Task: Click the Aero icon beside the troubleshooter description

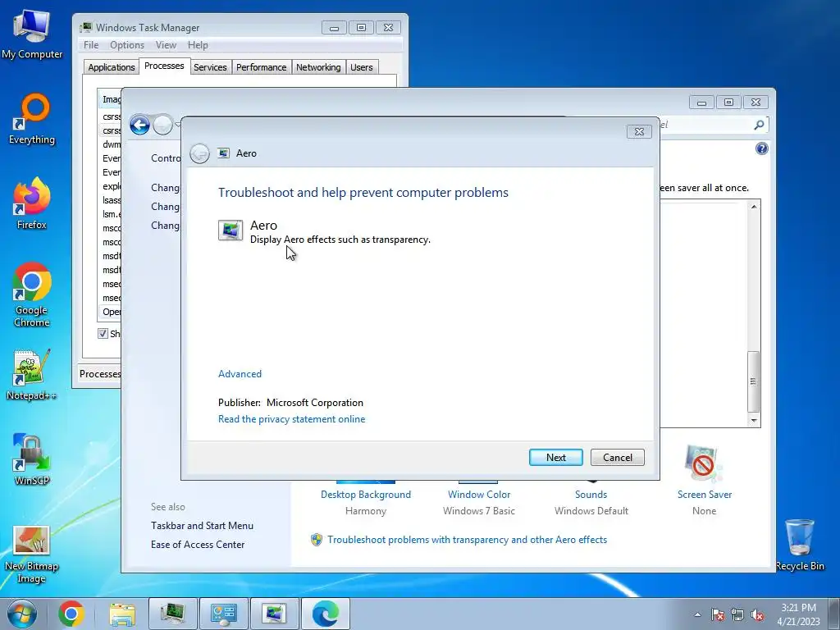Action: point(231,231)
